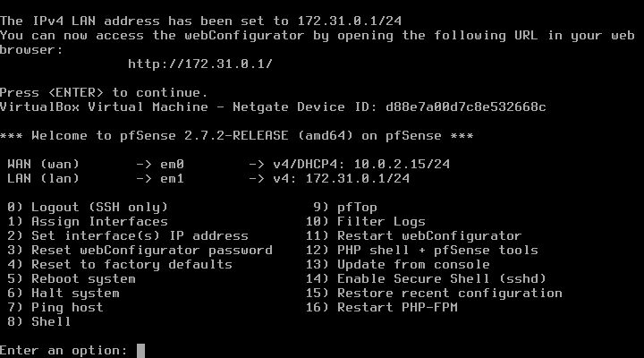
Task: Choose option 3 Reset webConfigurator password
Action: tap(140, 251)
